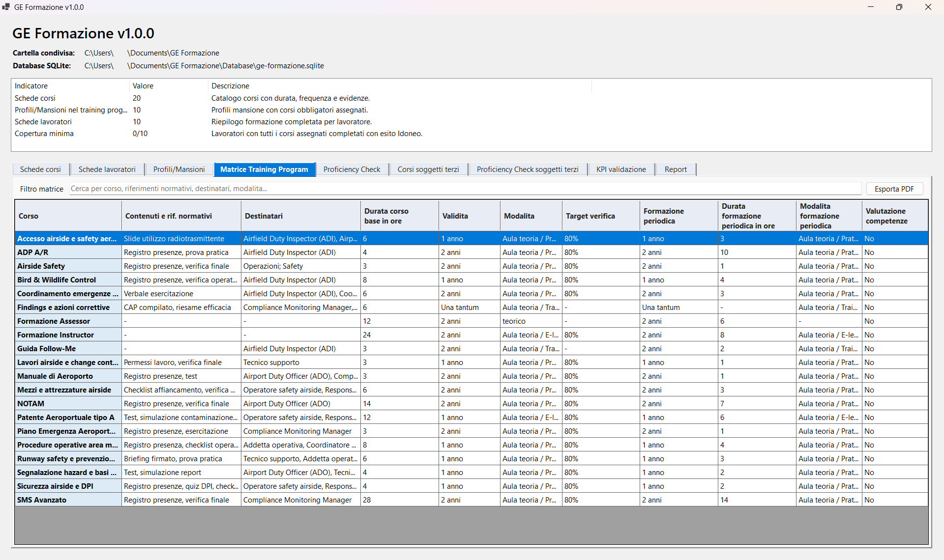Select the SMS Avanzato course row
Screen dimensions: 944x560
click(x=472, y=500)
